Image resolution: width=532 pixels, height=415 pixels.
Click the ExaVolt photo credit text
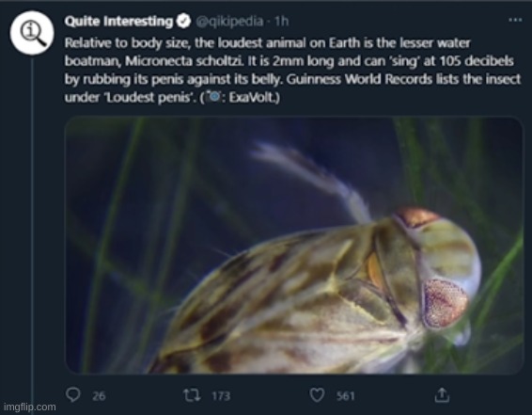253,98
